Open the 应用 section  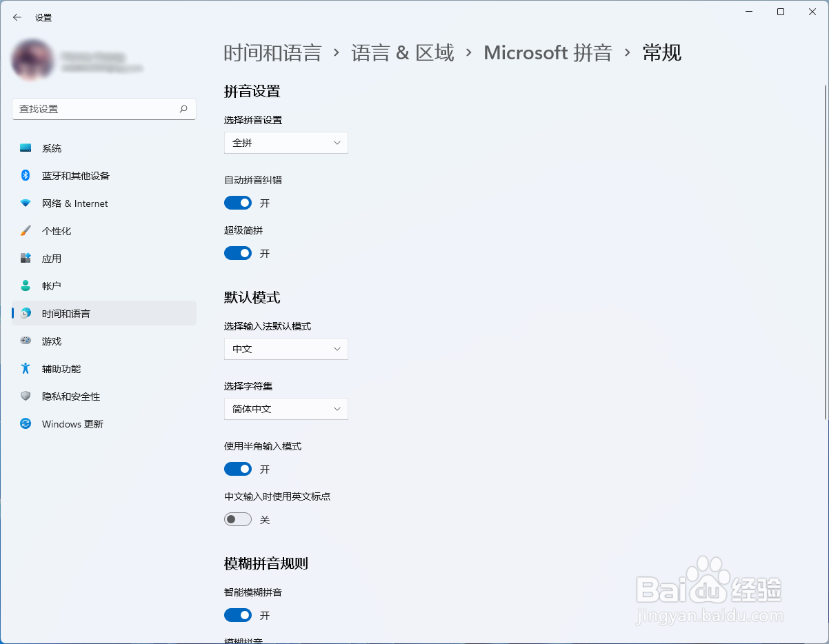click(x=52, y=258)
